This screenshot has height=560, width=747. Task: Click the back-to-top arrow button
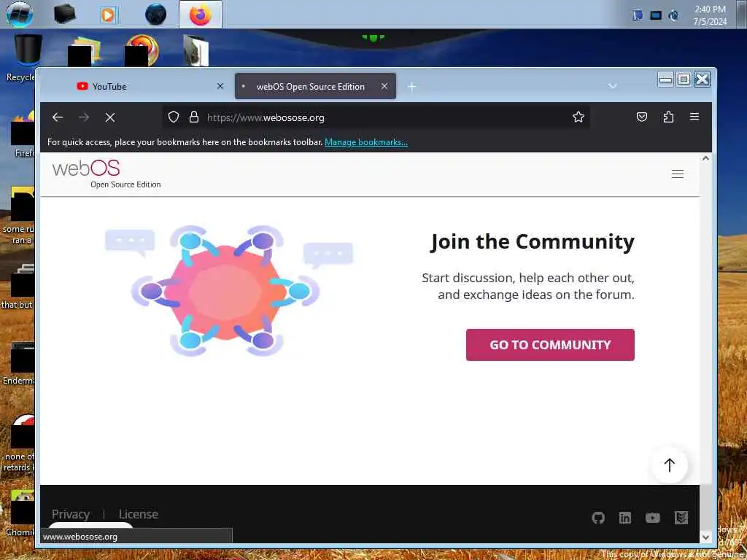(670, 465)
